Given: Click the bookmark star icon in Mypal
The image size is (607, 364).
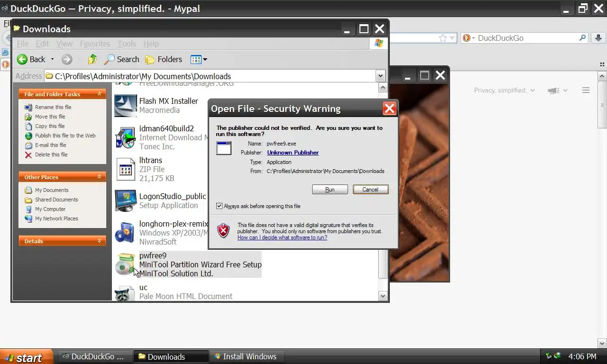Looking at the screenshot, I should (442, 38).
